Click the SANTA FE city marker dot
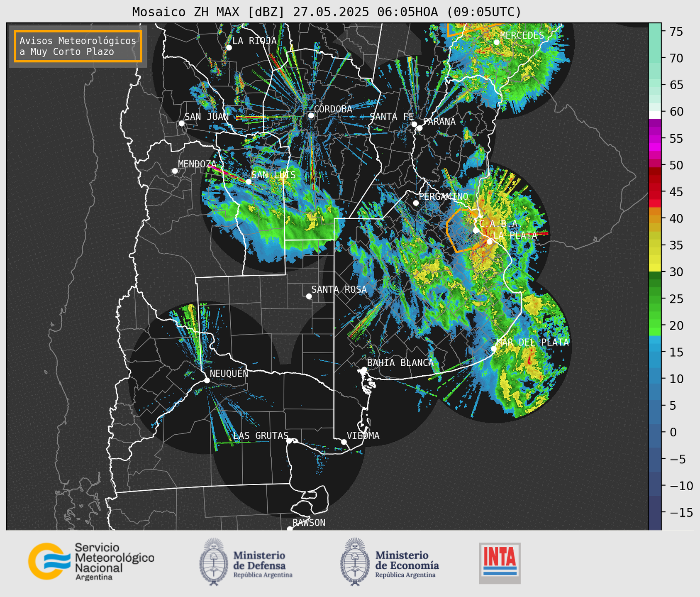This screenshot has width=700, height=597. point(414,124)
